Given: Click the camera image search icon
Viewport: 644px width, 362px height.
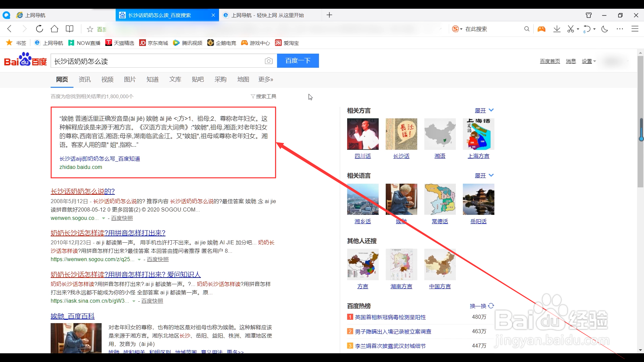Looking at the screenshot, I should coord(269,61).
